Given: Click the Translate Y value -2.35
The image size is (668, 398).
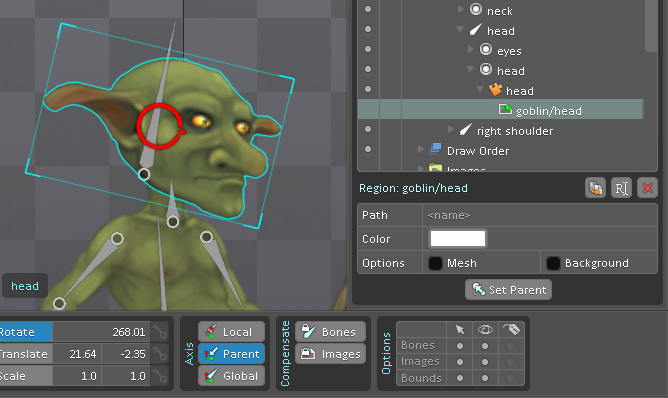Looking at the screenshot, I should (126, 354).
